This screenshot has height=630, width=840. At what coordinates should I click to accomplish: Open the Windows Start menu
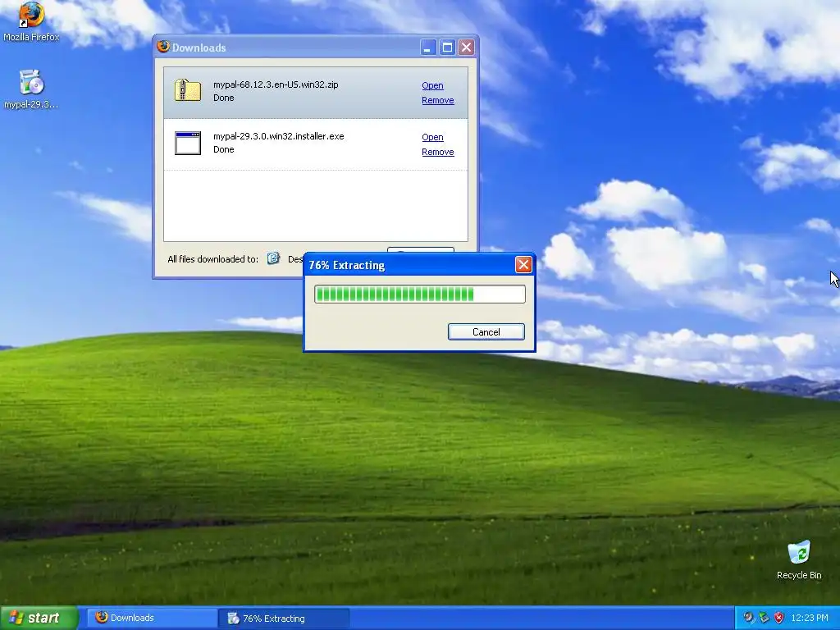point(39,618)
